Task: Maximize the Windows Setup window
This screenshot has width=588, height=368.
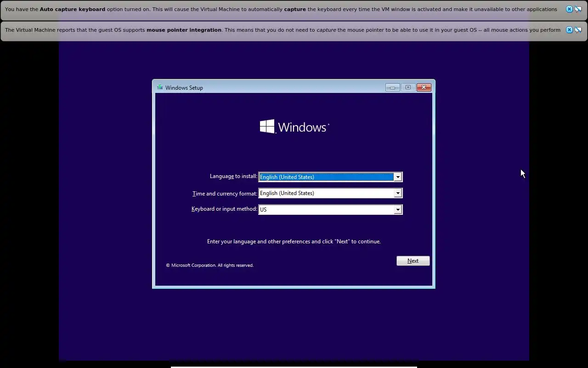Action: coord(408,87)
